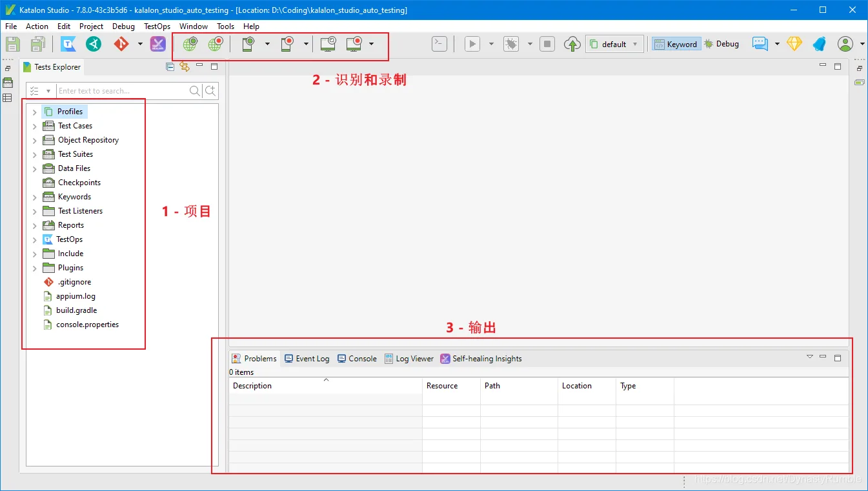Screen dimensions: 868x491
Task: Switch to the Console tab
Action: coord(357,359)
